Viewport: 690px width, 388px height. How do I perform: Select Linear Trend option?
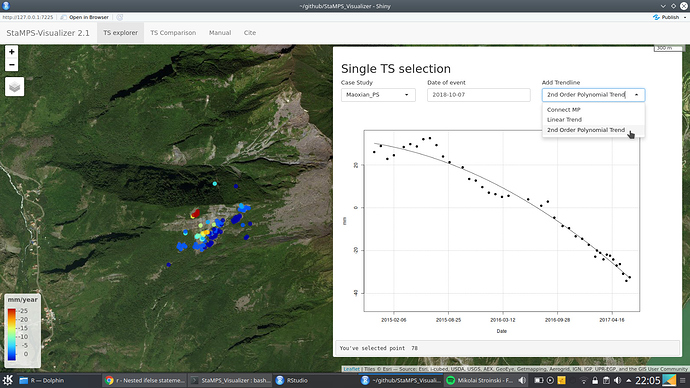coord(593,120)
